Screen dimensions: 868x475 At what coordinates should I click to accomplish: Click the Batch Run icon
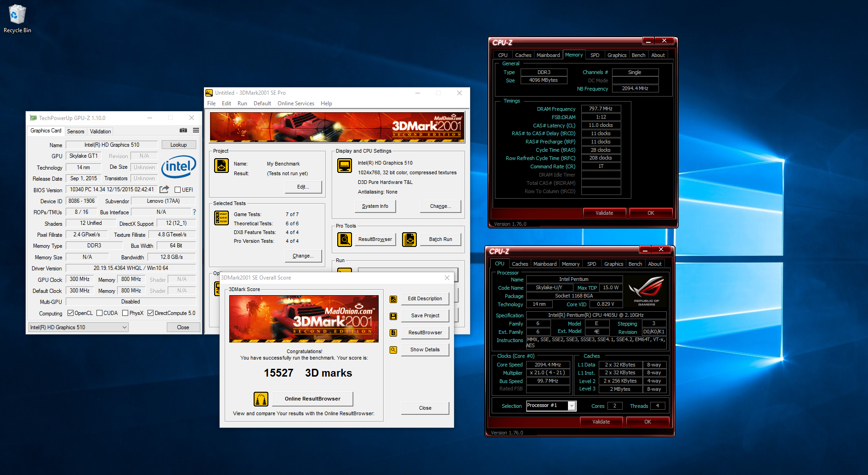coord(409,239)
